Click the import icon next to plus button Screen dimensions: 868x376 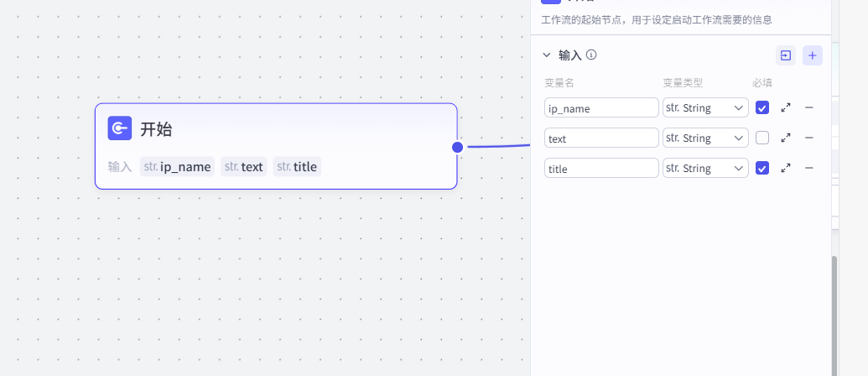click(786, 55)
